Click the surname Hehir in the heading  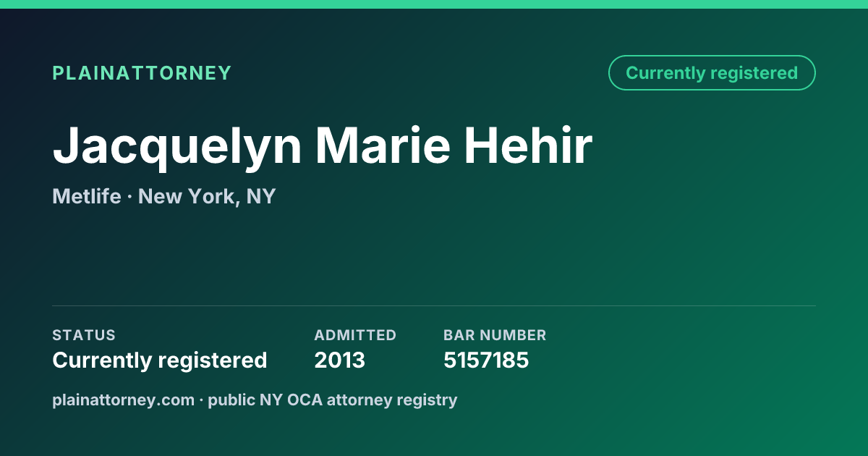[528, 145]
